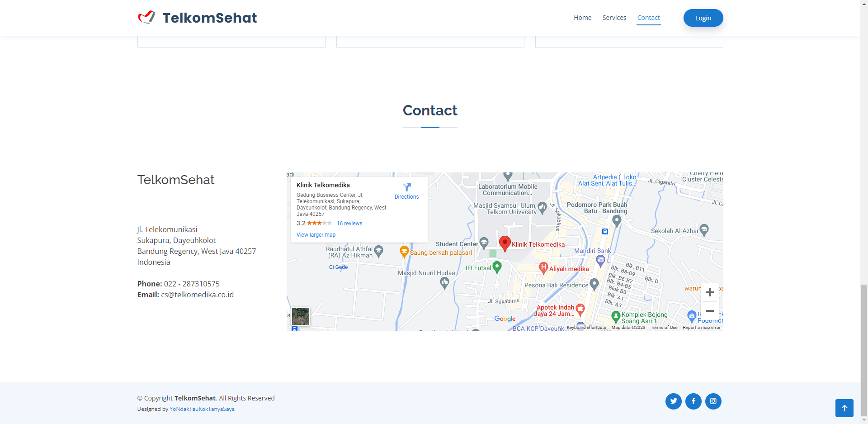Image resolution: width=868 pixels, height=424 pixels.
Task: Select the IFI Futsal green marker
Action: click(497, 267)
